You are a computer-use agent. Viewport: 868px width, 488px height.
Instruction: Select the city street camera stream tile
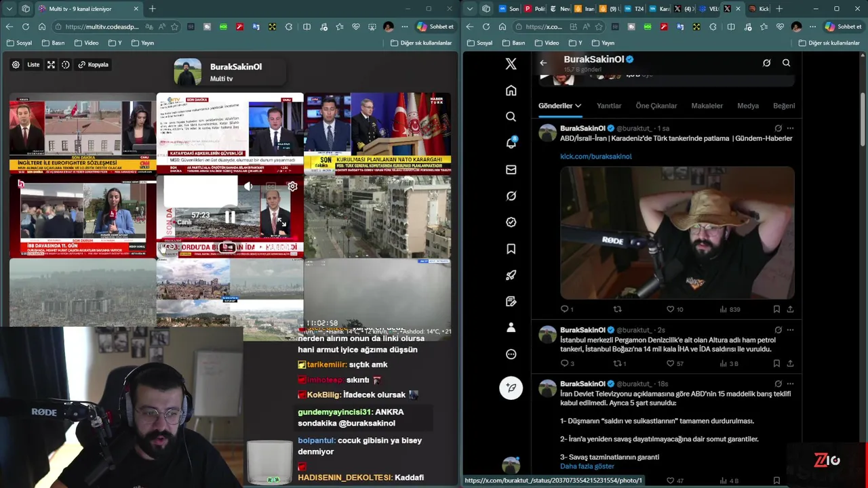(378, 217)
